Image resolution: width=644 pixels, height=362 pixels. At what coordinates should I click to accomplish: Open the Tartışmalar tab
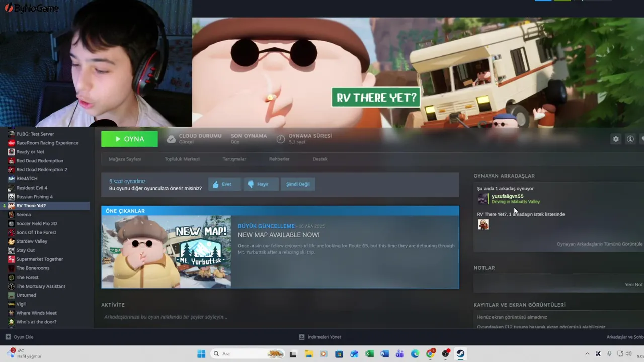(234, 159)
